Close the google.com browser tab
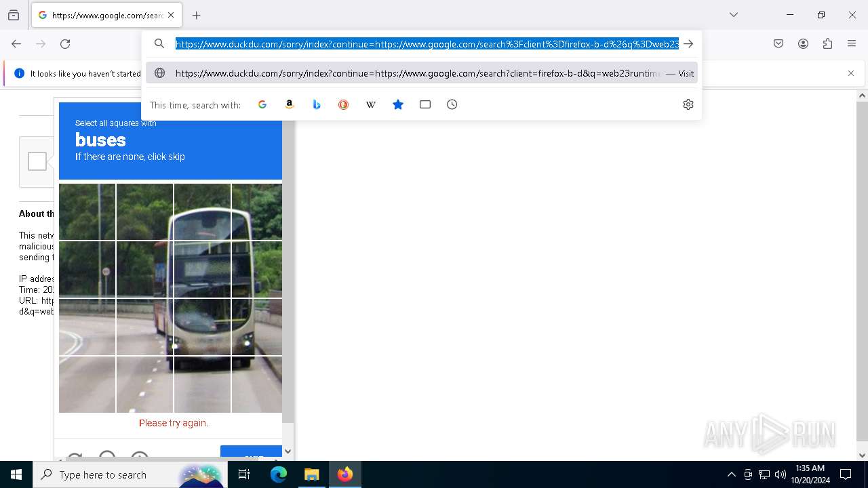 pyautogui.click(x=171, y=15)
